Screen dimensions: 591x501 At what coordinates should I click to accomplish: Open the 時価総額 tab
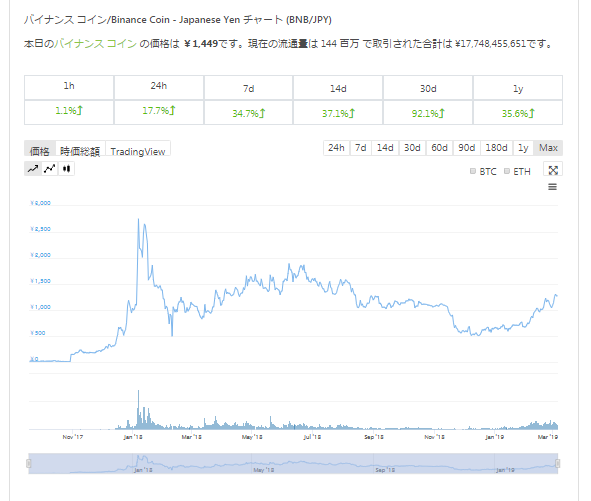[x=80, y=149]
